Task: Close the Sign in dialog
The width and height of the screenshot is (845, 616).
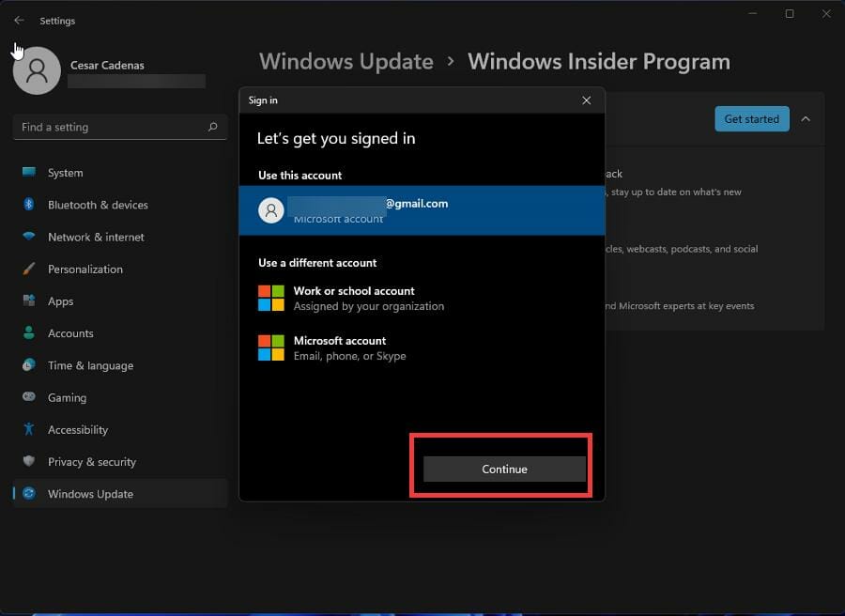Action: (586, 100)
